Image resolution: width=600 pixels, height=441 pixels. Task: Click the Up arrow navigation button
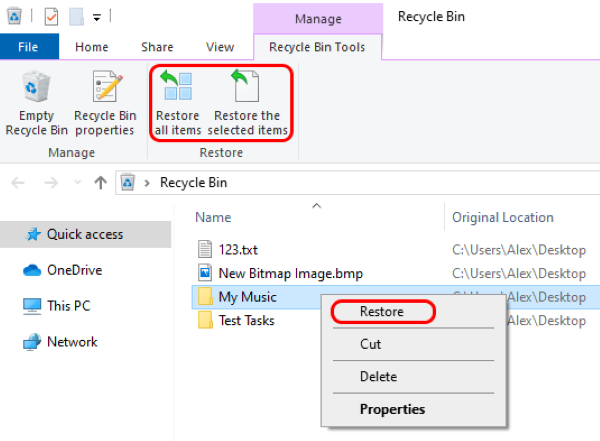coord(100,182)
